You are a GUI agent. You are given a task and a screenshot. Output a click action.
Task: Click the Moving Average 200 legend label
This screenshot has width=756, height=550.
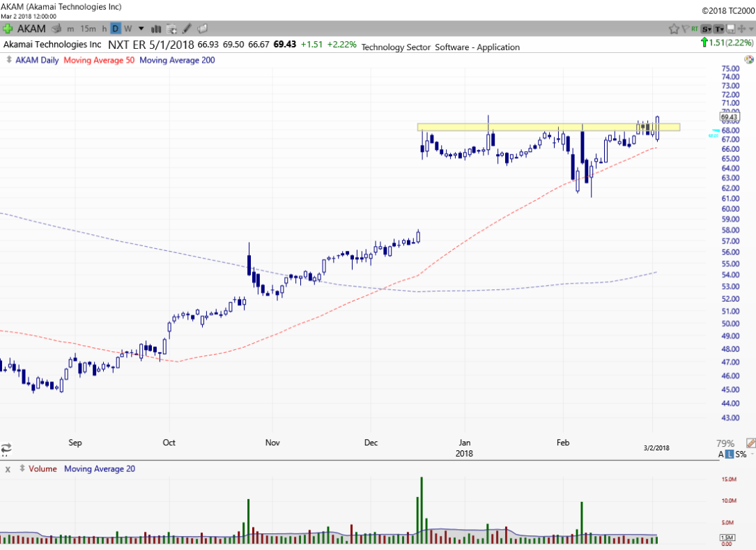point(177,60)
